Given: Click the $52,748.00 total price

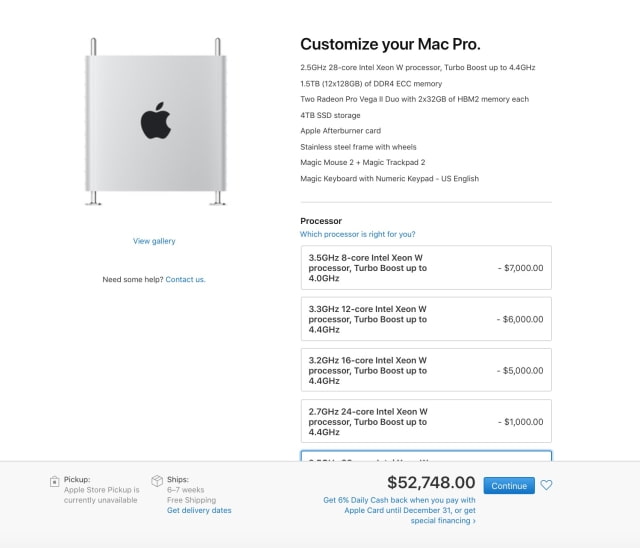Looking at the screenshot, I should click(x=430, y=484).
